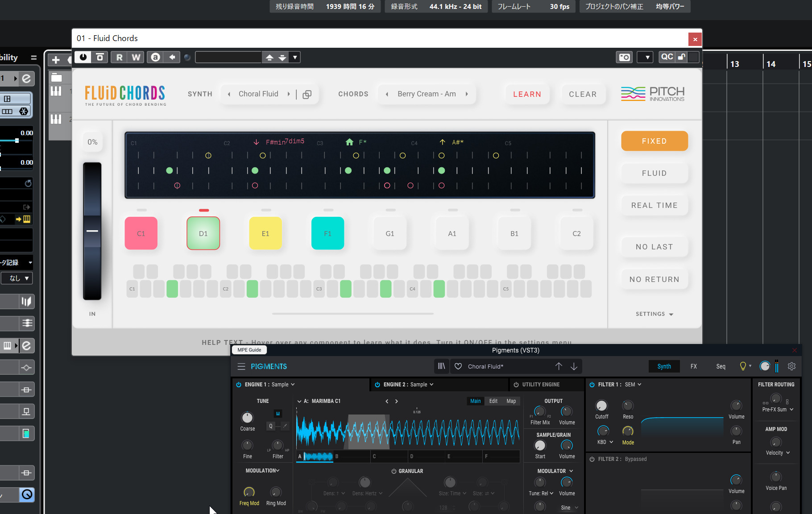Click the edit instrument e icon top left
Screen dimensions: 812x514
point(26,79)
